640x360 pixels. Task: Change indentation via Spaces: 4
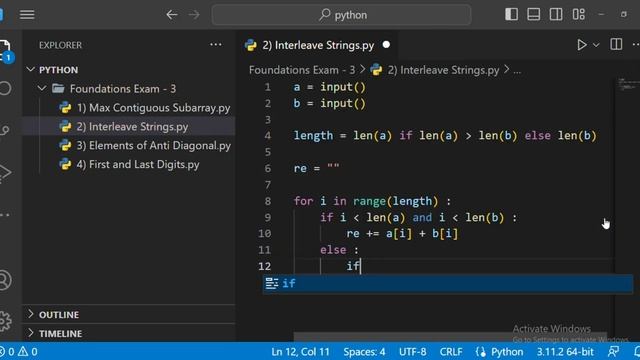(x=364, y=351)
